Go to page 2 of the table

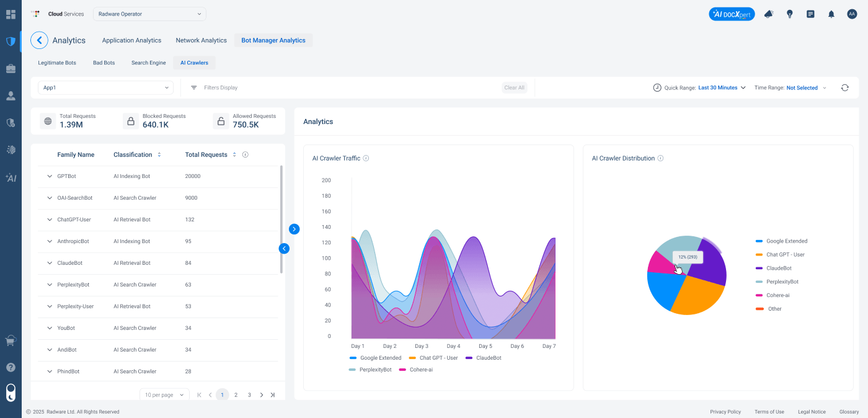236,394
